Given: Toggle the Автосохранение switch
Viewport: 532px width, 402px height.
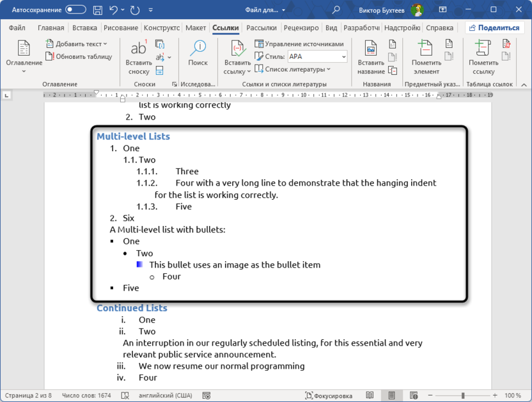Looking at the screenshot, I should pos(75,10).
